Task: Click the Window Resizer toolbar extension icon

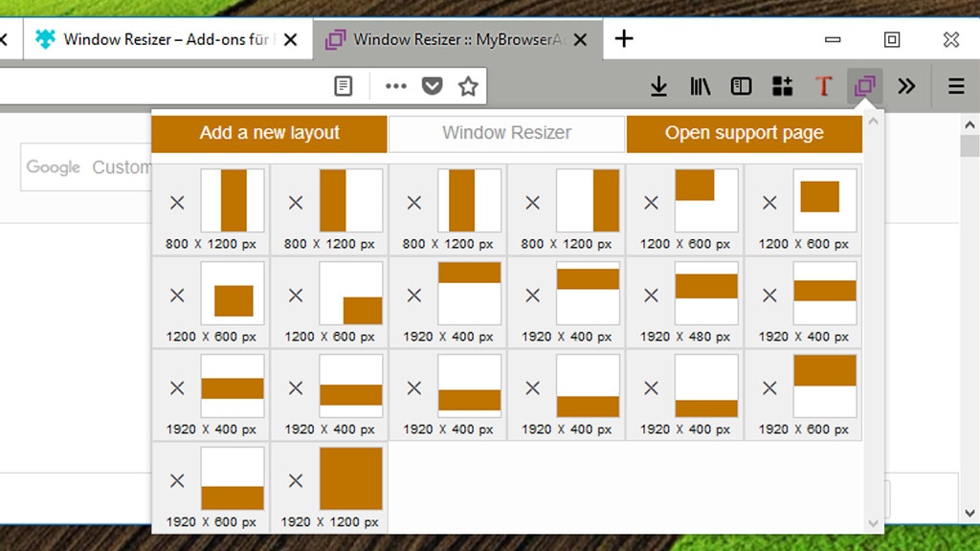Action: pyautogui.click(x=864, y=86)
